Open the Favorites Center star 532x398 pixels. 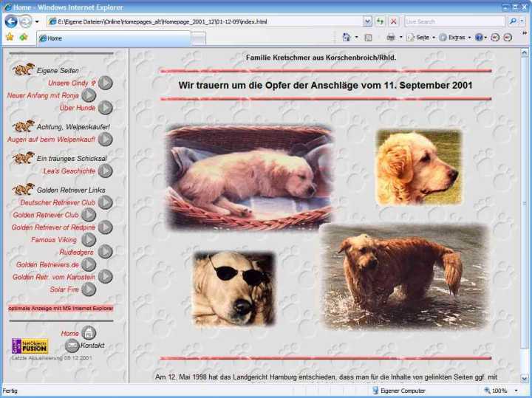[10, 37]
